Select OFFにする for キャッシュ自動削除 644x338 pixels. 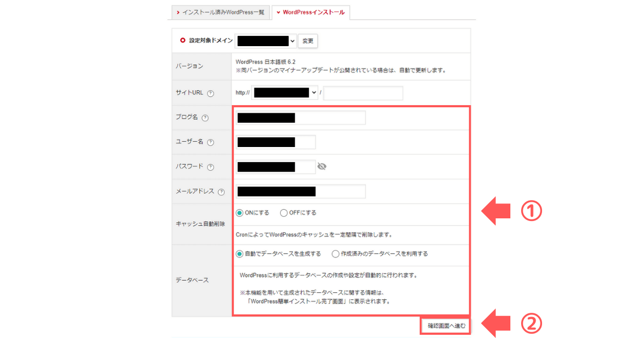pos(283,212)
